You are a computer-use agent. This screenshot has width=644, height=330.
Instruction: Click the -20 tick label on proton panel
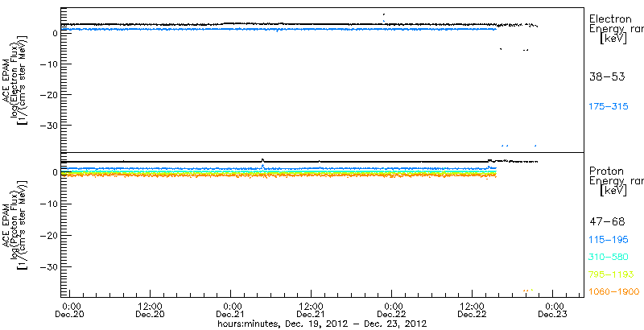[x=47, y=236]
